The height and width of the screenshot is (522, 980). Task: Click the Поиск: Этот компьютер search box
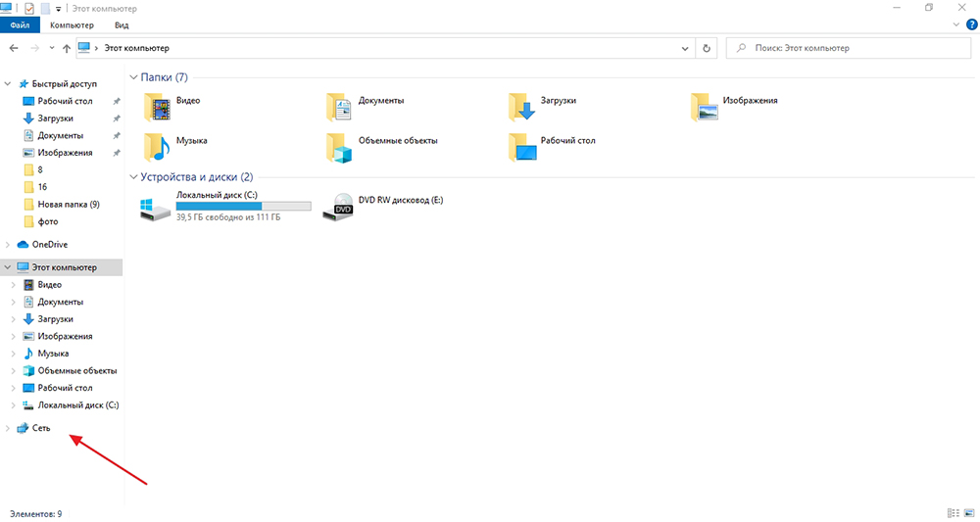pos(848,48)
